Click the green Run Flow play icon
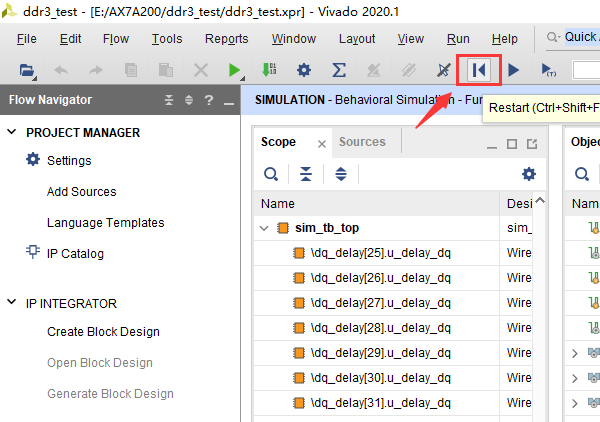This screenshot has width=600, height=422. [235, 71]
